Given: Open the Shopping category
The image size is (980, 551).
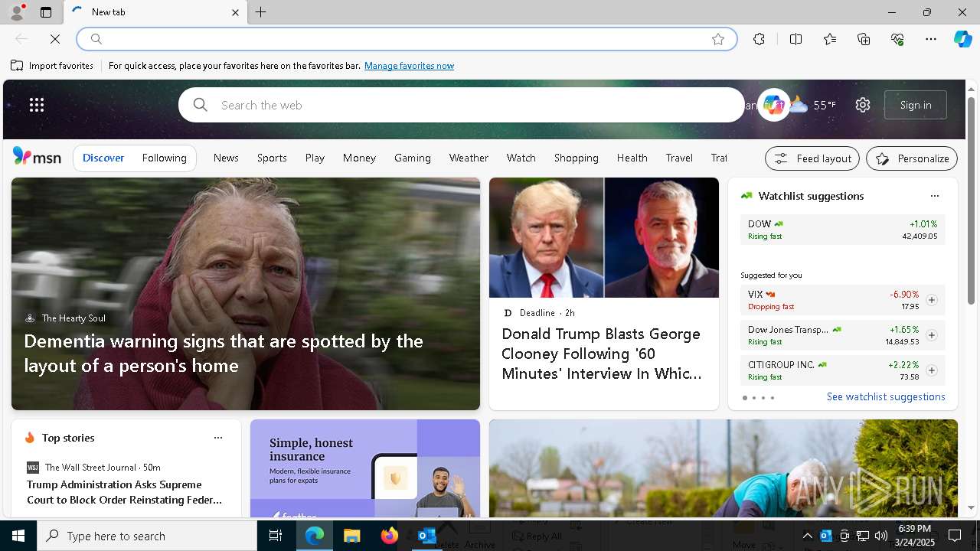Looking at the screenshot, I should pyautogui.click(x=577, y=158).
